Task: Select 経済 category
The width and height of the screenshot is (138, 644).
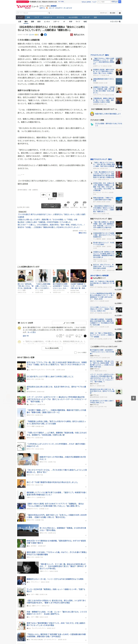Action: [39, 21]
